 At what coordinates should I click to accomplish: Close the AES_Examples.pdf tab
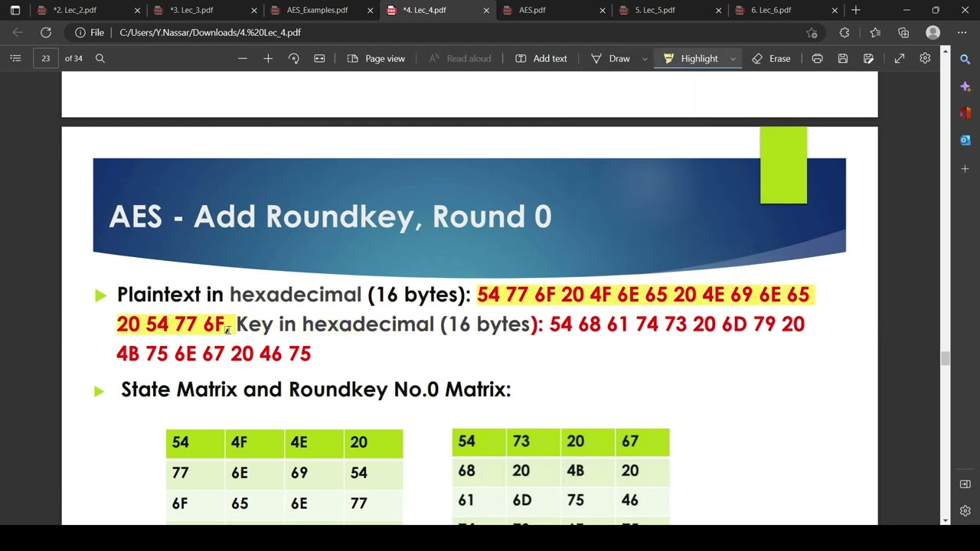click(370, 10)
